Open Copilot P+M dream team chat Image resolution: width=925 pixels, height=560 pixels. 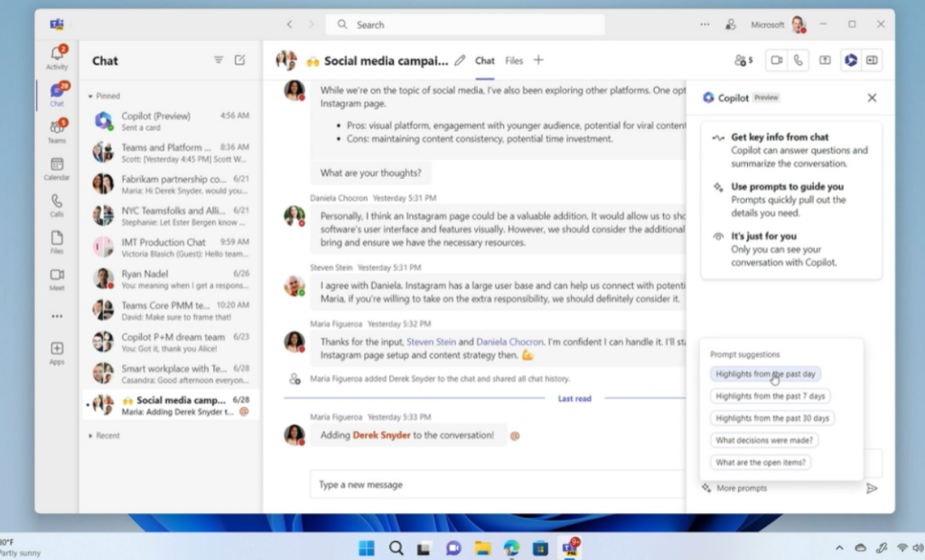(x=171, y=341)
